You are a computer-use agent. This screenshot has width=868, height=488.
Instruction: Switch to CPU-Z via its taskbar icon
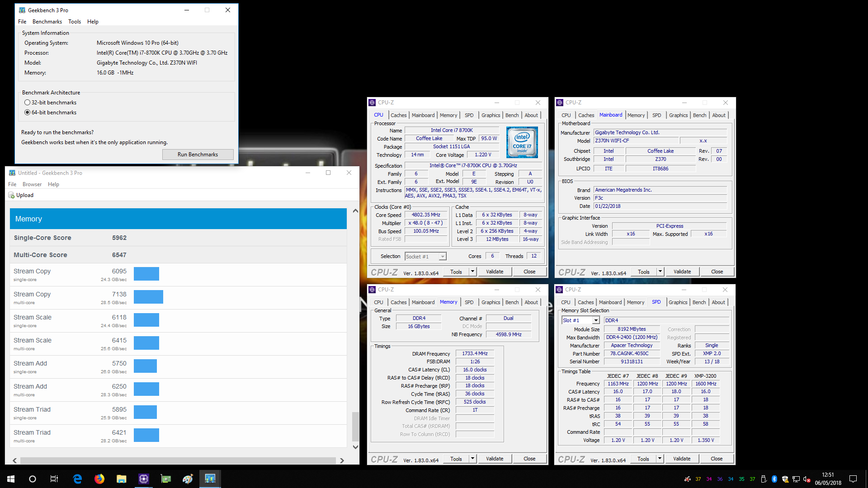coord(143,479)
